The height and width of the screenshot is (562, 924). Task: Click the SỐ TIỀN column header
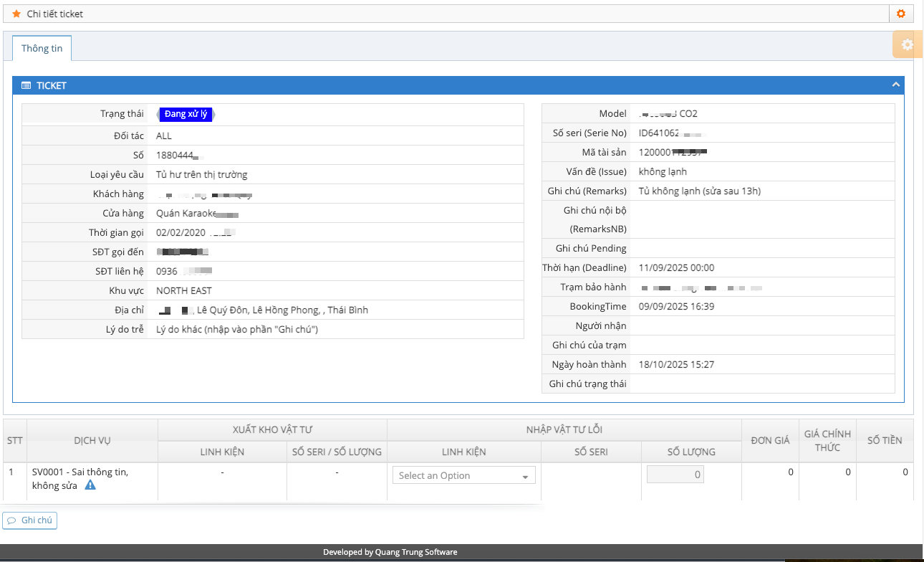[885, 440]
